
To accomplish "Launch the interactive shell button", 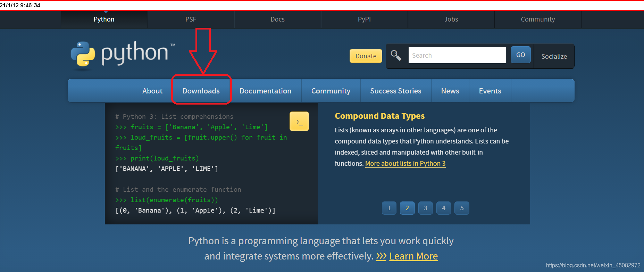I will pos(299,121).
